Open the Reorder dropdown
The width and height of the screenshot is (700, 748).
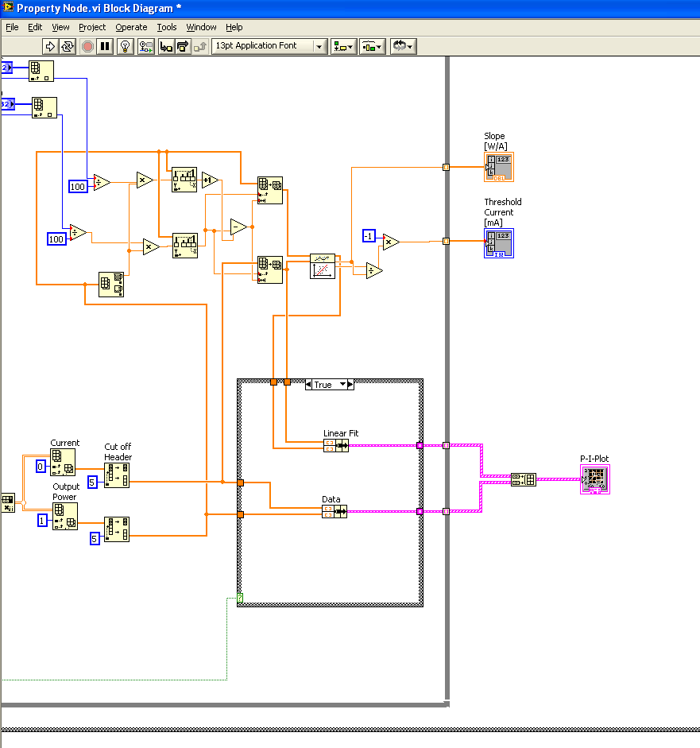coord(402,46)
